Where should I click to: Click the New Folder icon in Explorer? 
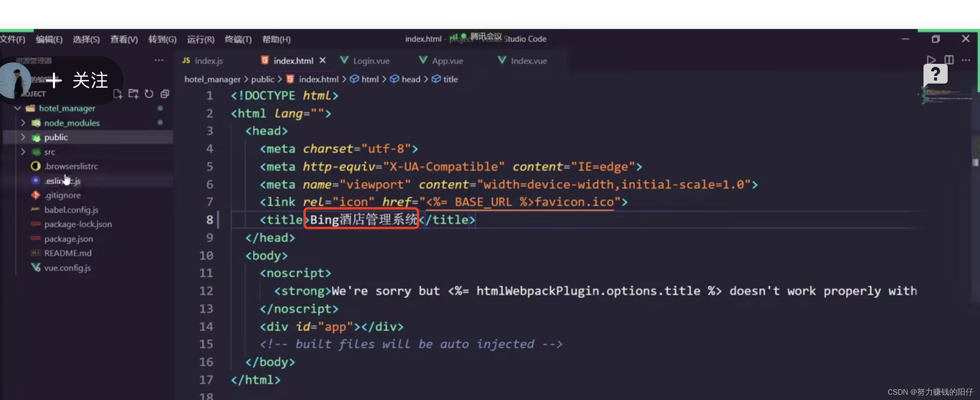(133, 93)
